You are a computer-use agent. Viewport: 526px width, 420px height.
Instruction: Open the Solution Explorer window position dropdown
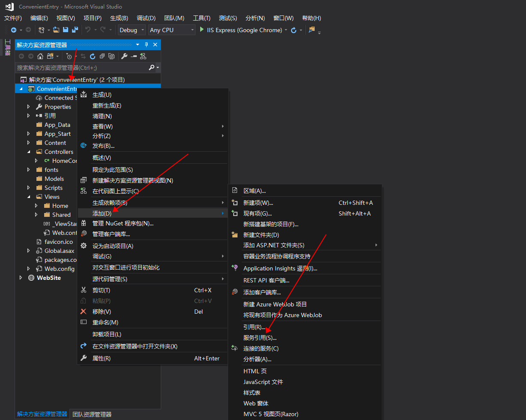tap(138, 45)
